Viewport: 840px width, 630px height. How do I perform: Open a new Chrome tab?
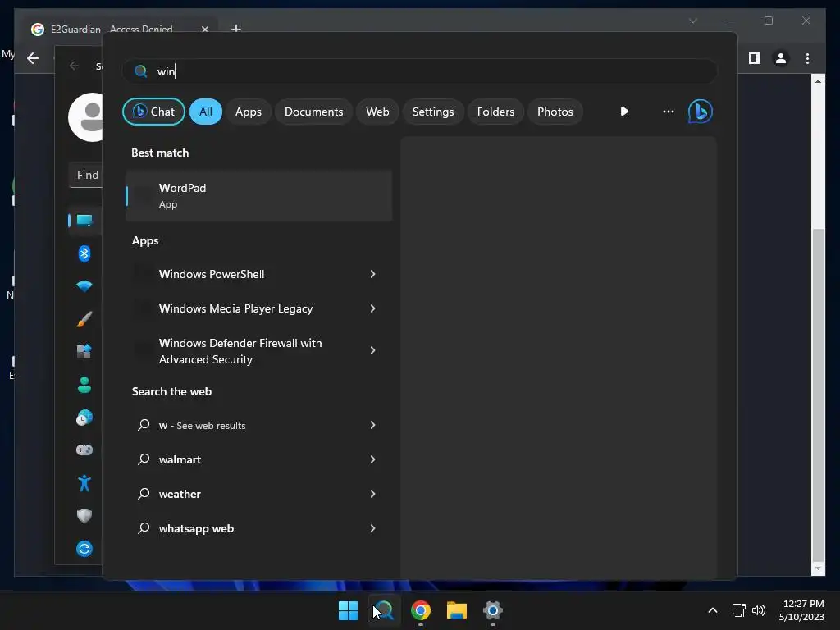pyautogui.click(x=236, y=29)
